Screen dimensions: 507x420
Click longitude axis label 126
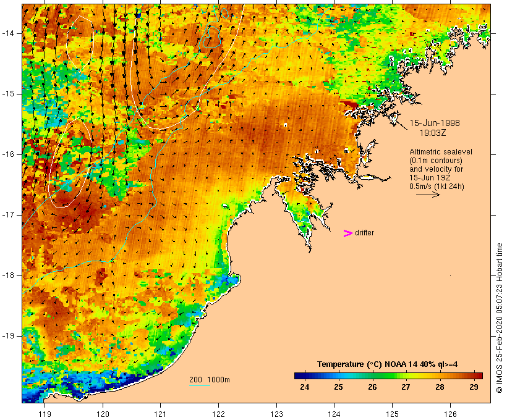(x=450, y=414)
